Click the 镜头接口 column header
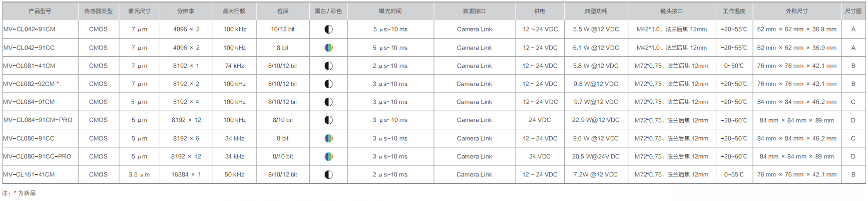 671,11
